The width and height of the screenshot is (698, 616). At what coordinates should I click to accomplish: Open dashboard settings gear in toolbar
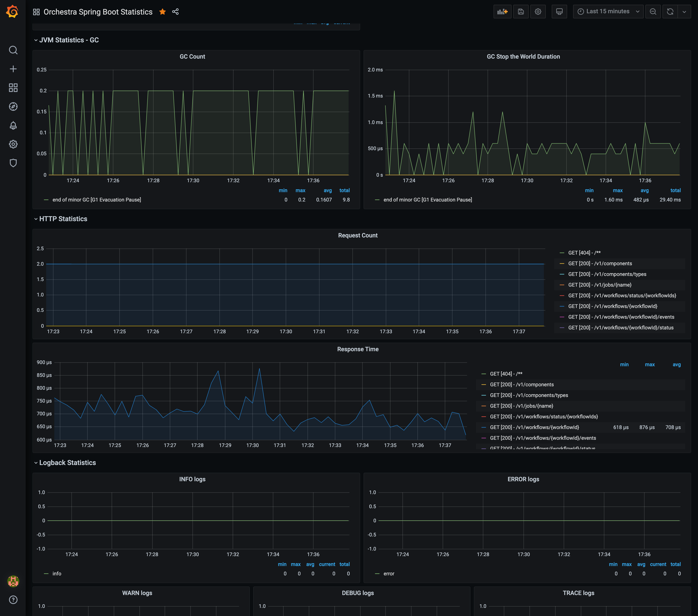[x=538, y=12]
